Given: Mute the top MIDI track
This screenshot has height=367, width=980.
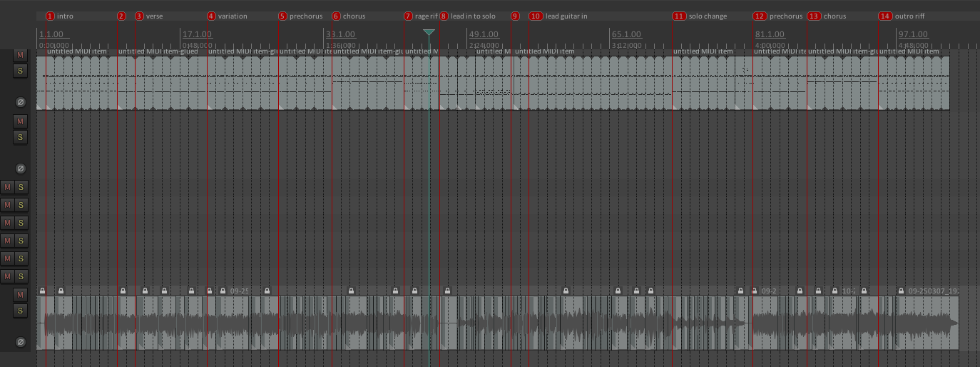Looking at the screenshot, I should [21, 55].
